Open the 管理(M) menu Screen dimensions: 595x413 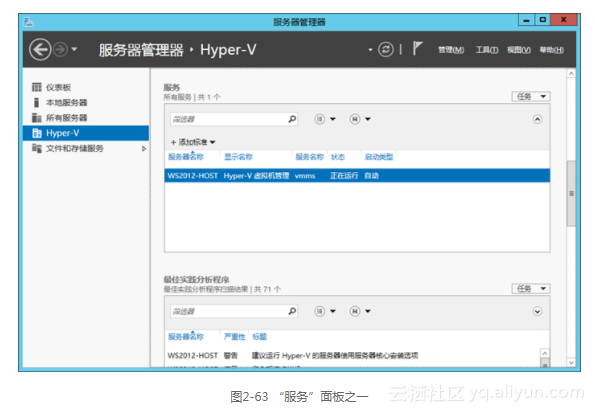[451, 50]
